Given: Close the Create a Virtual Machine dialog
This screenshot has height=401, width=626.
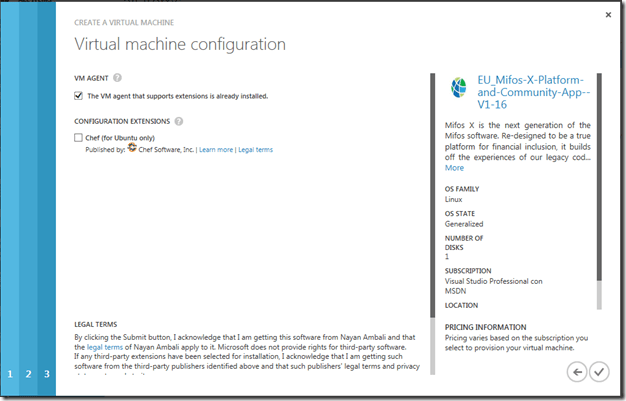Looking at the screenshot, I should [609, 16].
